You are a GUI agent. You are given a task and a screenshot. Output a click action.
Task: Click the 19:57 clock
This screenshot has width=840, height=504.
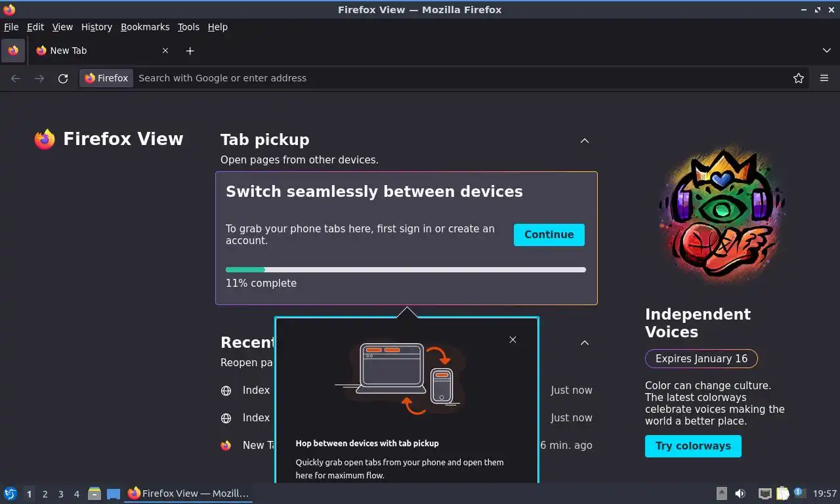pyautogui.click(x=825, y=493)
